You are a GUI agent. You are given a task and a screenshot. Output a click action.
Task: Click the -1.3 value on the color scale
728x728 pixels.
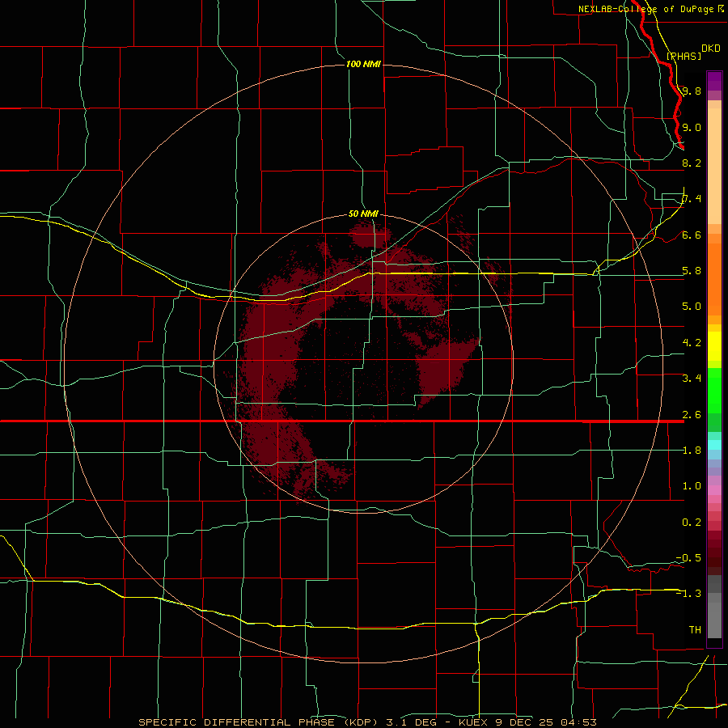pos(688,594)
